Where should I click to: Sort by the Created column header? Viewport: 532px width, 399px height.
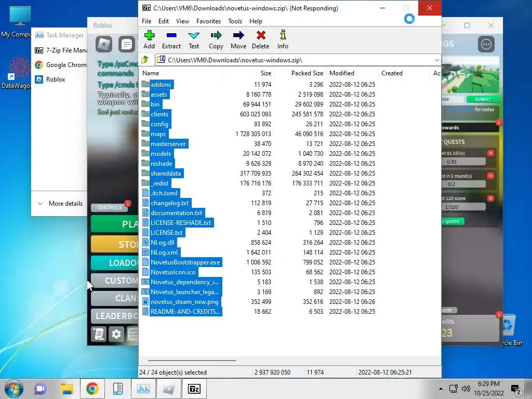coord(404,73)
